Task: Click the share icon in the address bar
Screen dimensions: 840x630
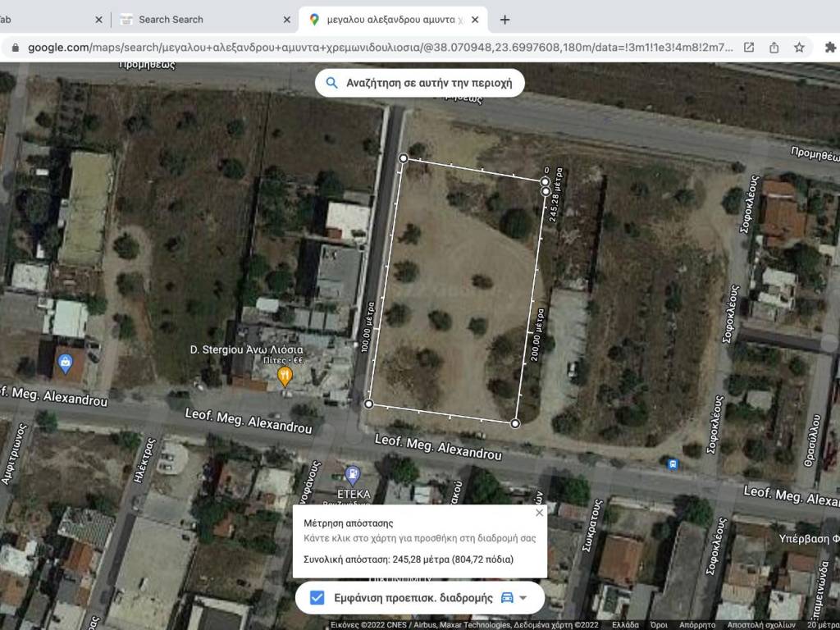Action: pos(774,47)
